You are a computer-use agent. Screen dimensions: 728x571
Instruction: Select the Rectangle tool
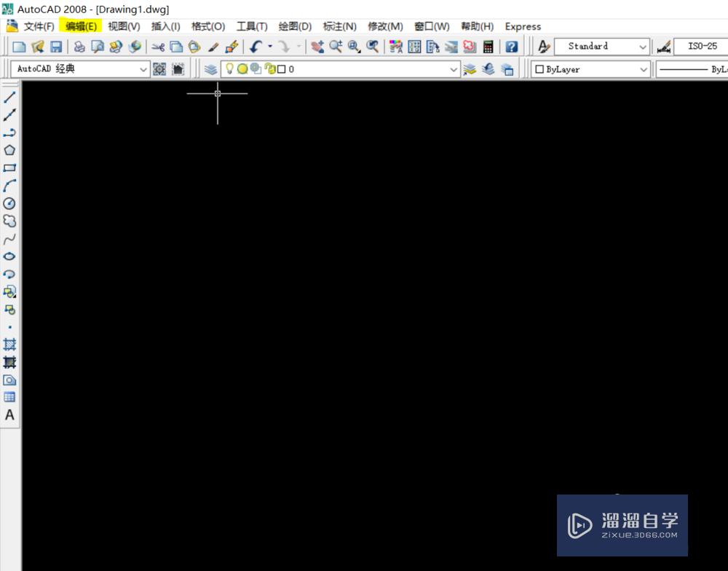(x=9, y=167)
